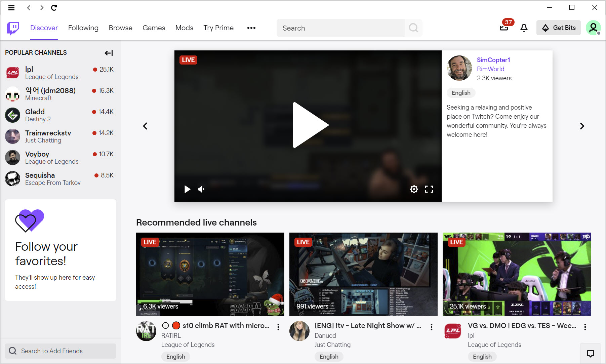Open the user profile avatar menu

click(x=593, y=28)
